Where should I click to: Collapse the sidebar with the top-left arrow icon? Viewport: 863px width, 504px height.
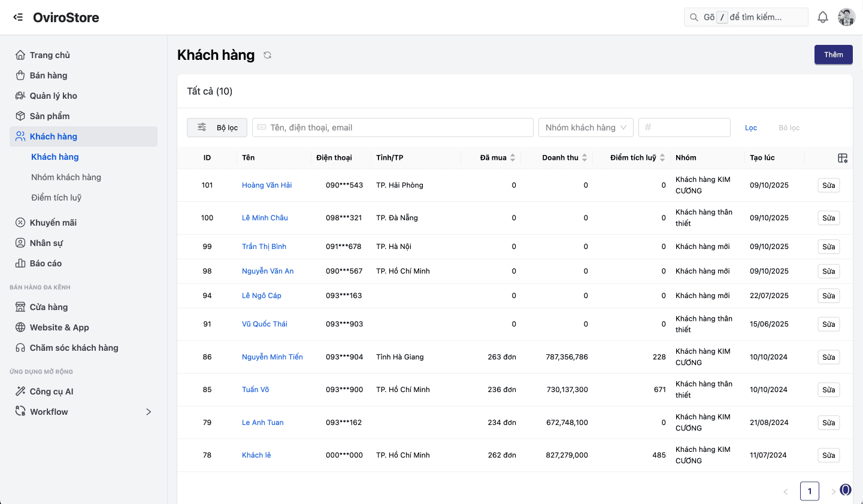pos(17,17)
